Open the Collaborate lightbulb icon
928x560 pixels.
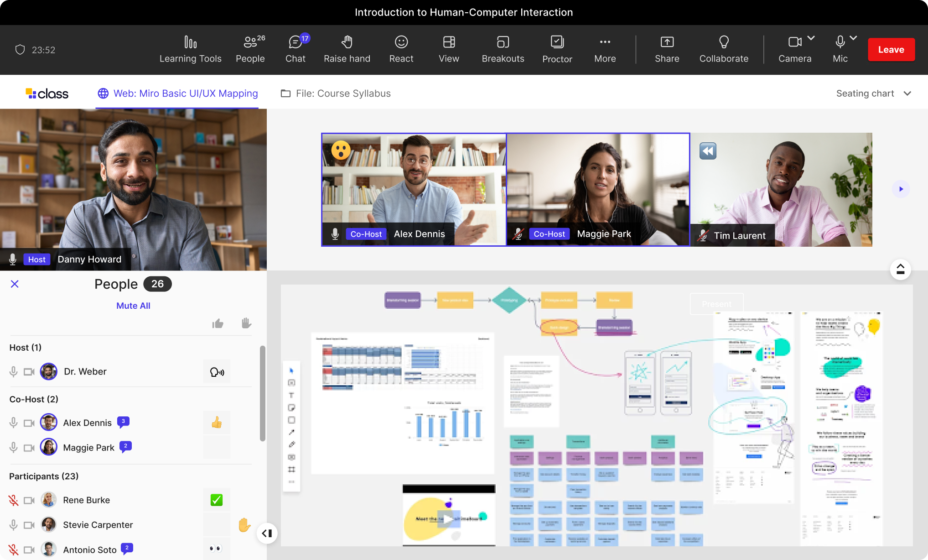pyautogui.click(x=724, y=42)
